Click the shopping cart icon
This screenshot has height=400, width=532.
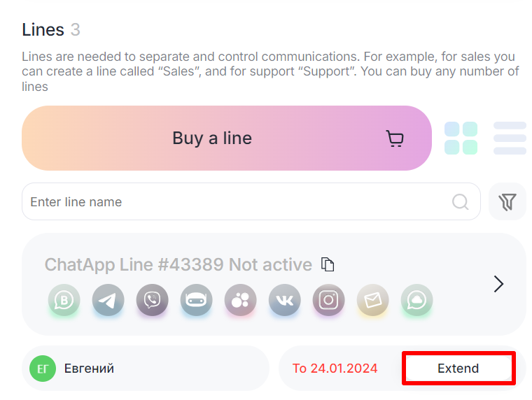[x=395, y=138]
